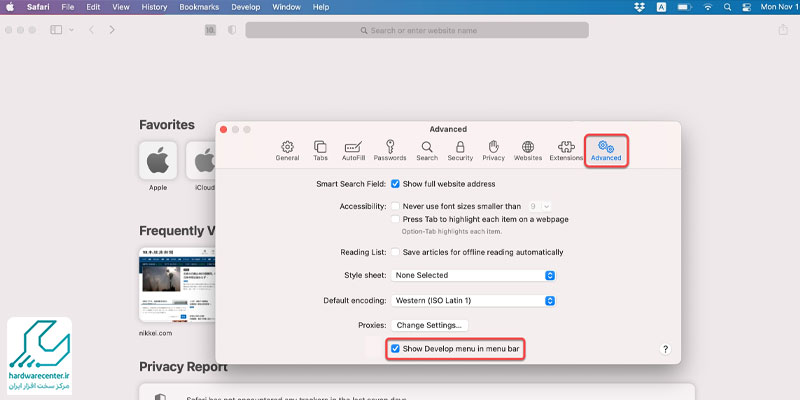Open Dropbox menu bar icon
This screenshot has height=400, width=800.
(639, 7)
